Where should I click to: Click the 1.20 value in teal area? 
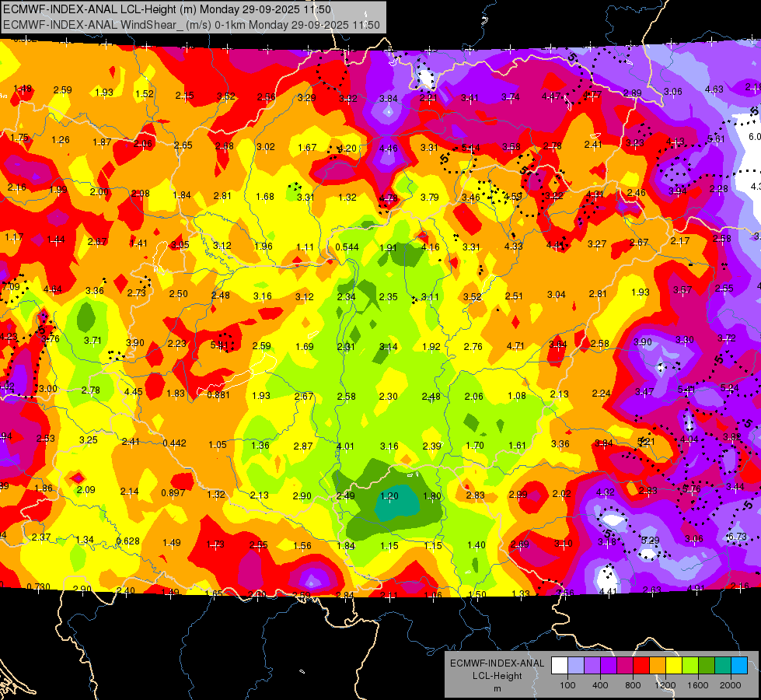[389, 496]
